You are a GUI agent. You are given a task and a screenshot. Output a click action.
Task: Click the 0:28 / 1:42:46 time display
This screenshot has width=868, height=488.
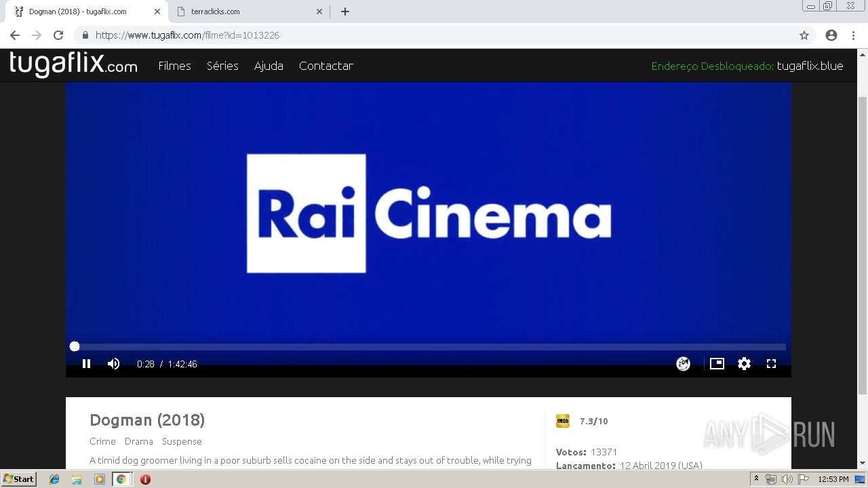167,364
